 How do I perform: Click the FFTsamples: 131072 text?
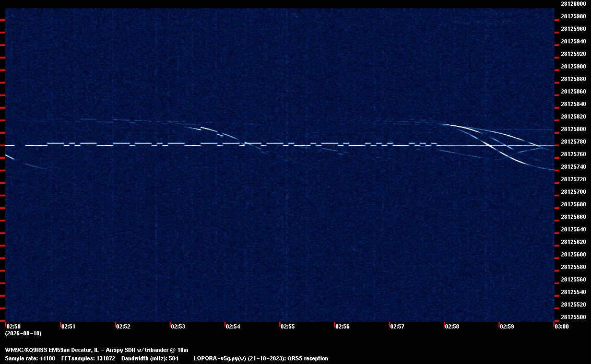[88, 358]
